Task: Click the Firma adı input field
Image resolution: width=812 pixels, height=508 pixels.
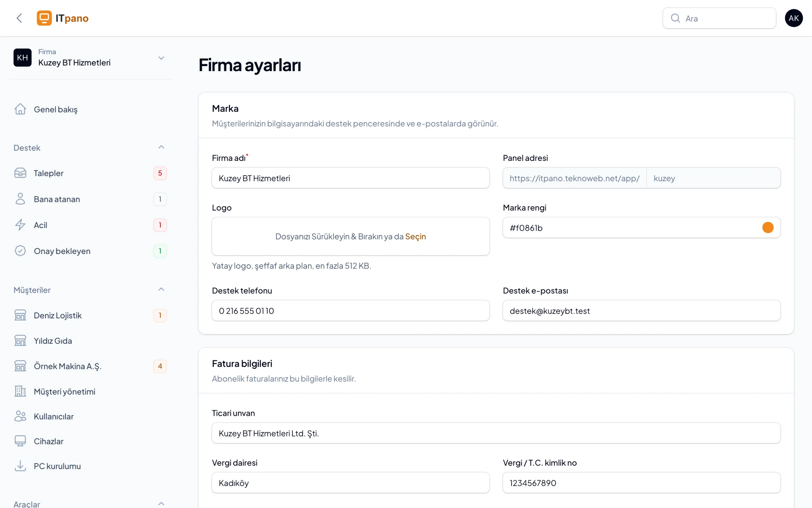Action: coord(351,178)
